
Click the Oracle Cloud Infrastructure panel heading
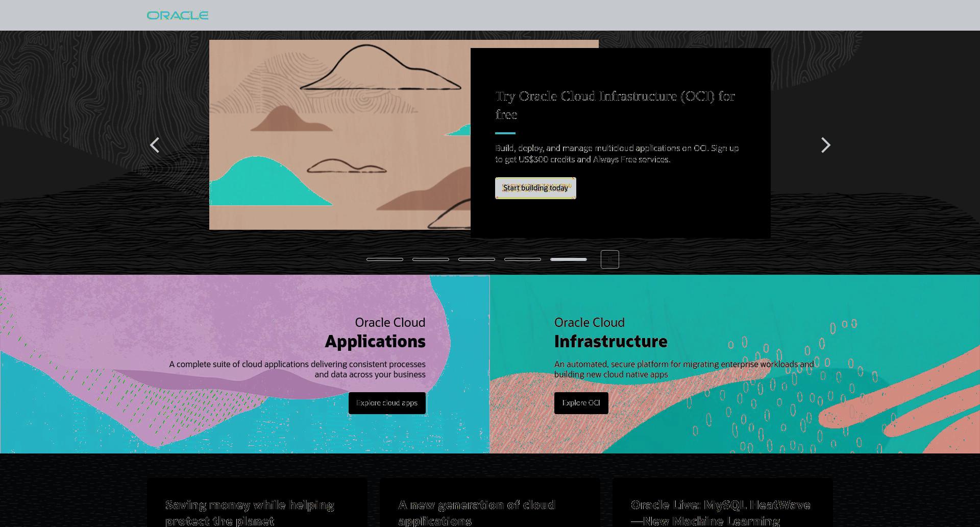(611, 333)
